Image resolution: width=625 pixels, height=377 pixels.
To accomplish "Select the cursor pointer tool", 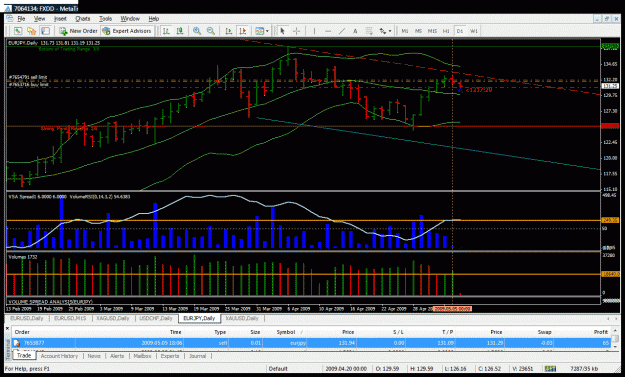I will [282, 31].
